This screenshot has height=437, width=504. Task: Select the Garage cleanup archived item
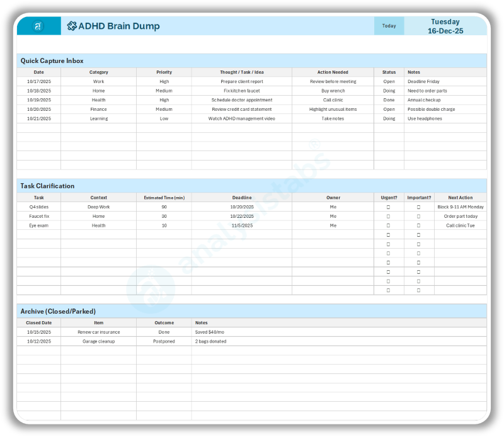click(x=99, y=341)
